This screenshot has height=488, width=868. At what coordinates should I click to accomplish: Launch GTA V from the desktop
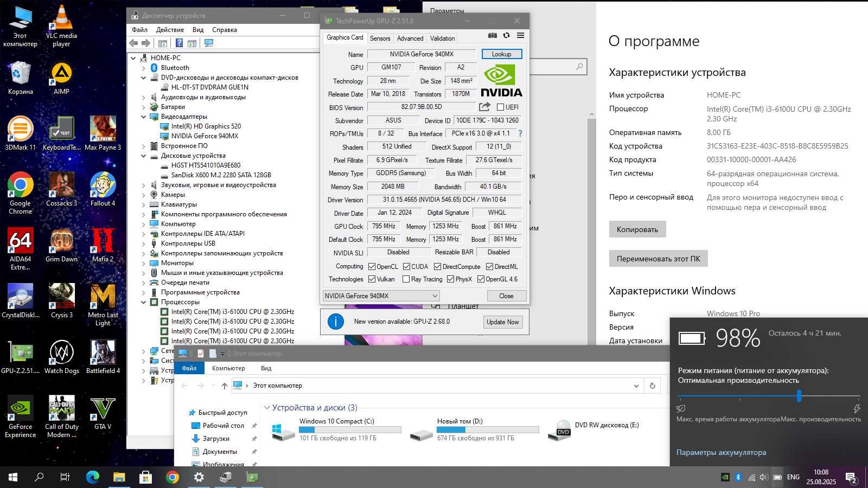103,413
